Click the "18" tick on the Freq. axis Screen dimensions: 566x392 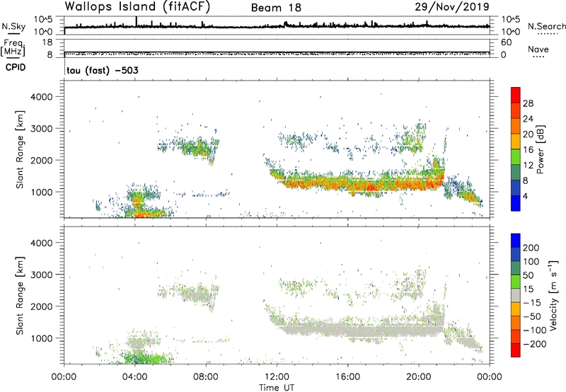pyautogui.click(x=47, y=42)
